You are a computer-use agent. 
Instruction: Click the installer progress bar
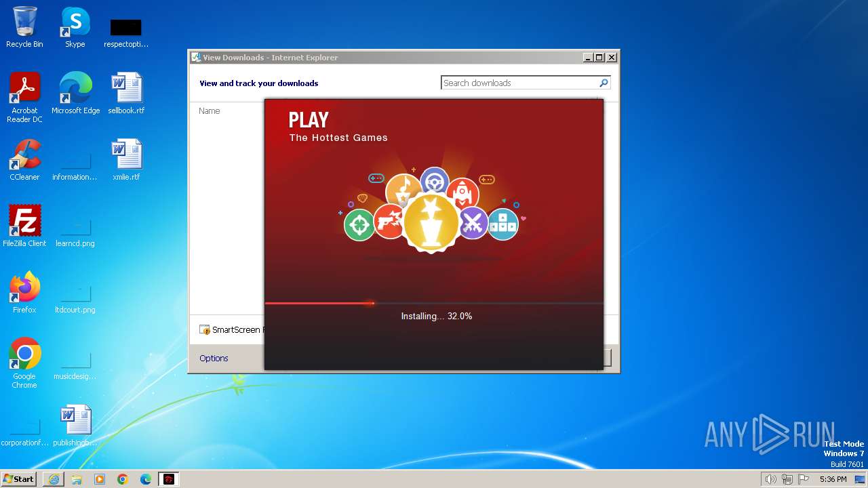(x=434, y=303)
